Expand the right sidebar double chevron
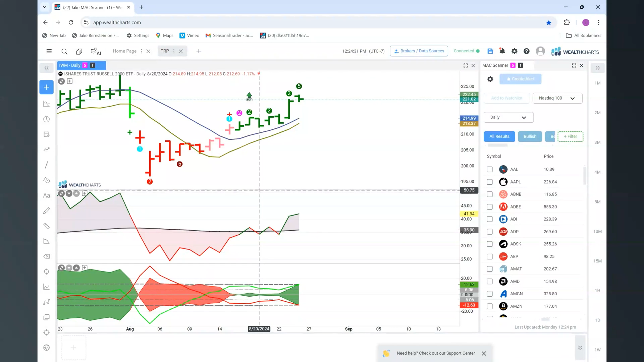644x362 pixels. click(597, 68)
